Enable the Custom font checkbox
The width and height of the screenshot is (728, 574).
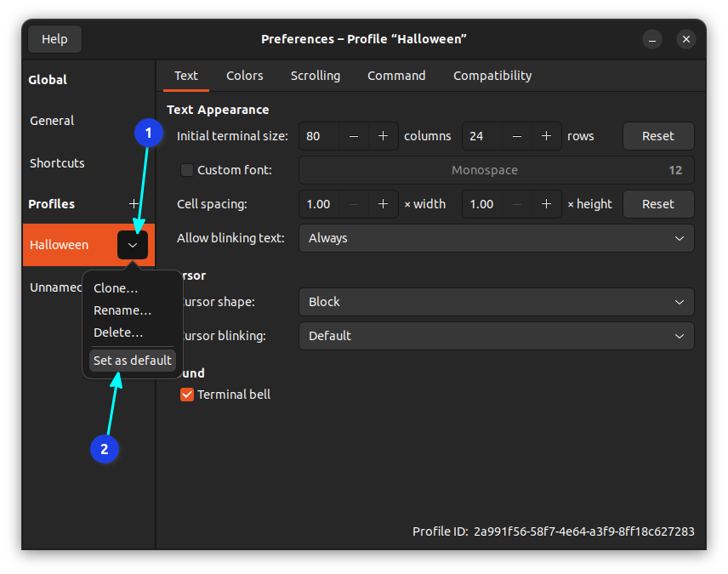186,170
